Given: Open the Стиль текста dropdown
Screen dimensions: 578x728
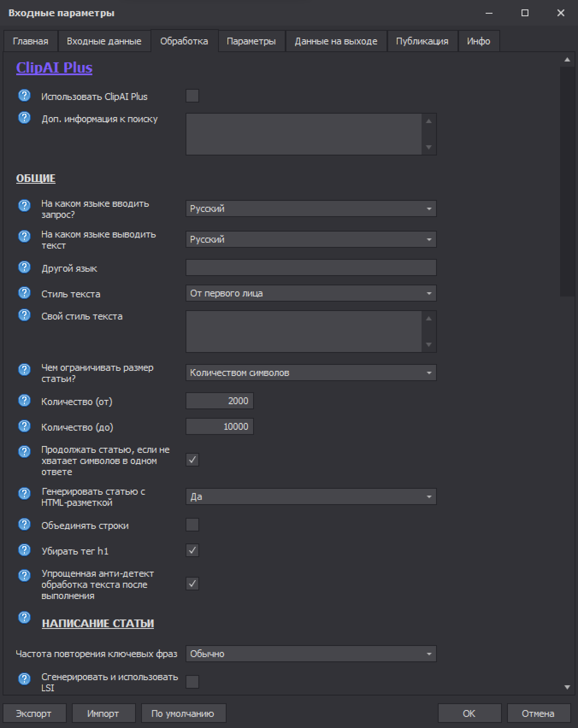Looking at the screenshot, I should 311,294.
